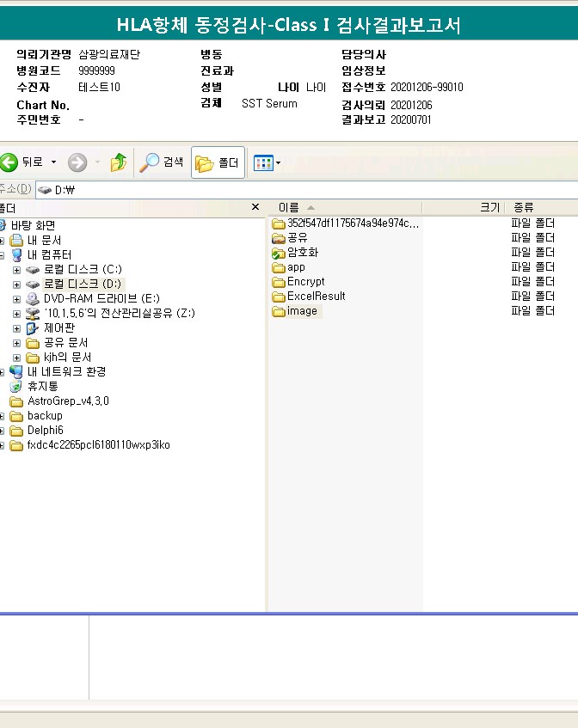
Task: Click the 제어판 control panel icon
Action: 33,328
